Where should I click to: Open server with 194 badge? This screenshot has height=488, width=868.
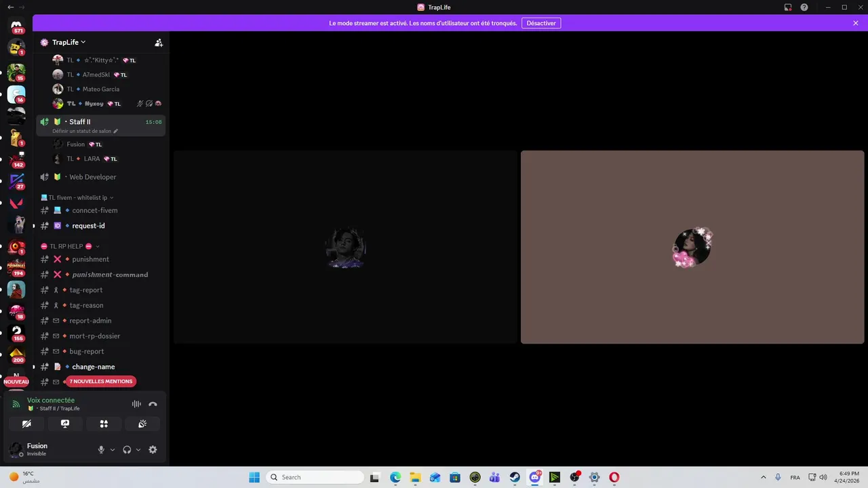pyautogui.click(x=16, y=268)
